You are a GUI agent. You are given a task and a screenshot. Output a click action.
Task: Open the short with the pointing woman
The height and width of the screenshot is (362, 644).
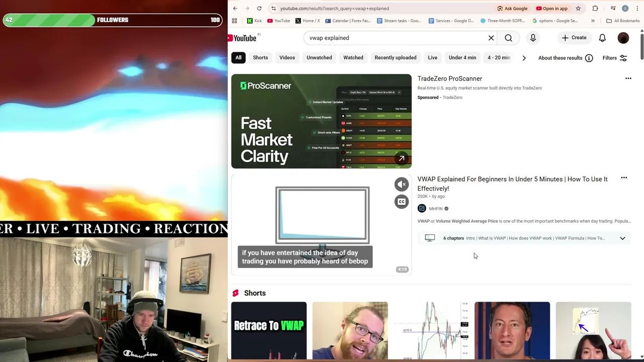pyautogui.click(x=594, y=331)
